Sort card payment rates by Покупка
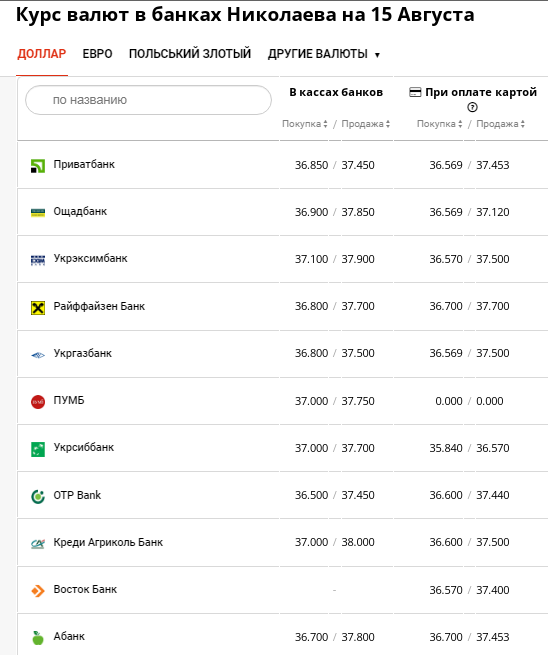 point(439,124)
